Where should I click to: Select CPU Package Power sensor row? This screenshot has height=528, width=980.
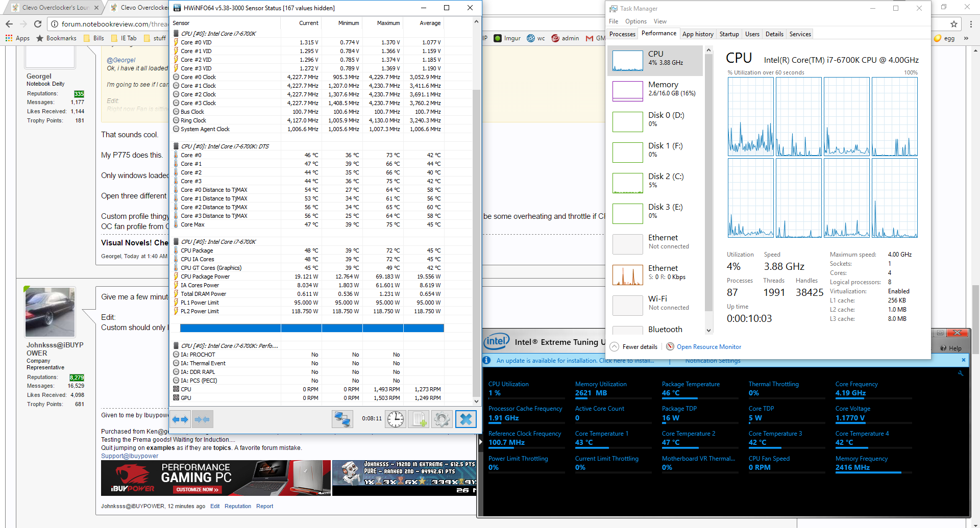[x=308, y=276]
